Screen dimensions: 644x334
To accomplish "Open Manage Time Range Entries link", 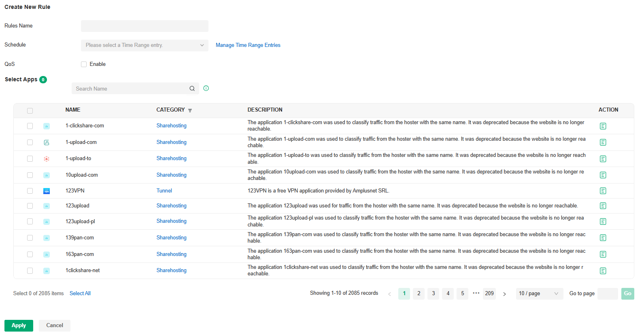I will pyautogui.click(x=248, y=45).
